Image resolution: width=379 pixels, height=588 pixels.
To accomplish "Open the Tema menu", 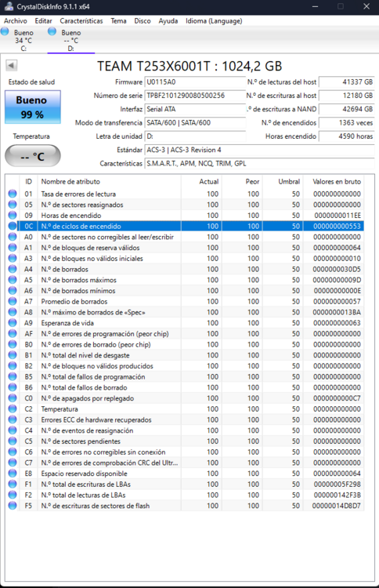I will pos(118,21).
